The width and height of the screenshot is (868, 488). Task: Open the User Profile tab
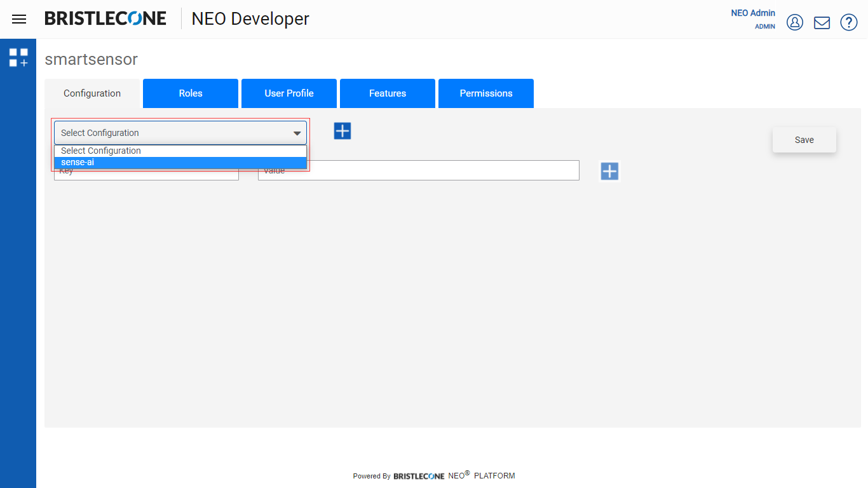tap(289, 93)
